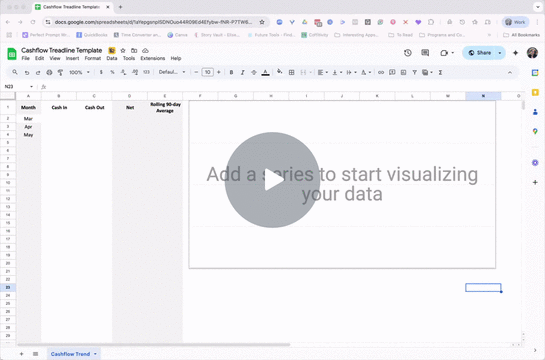Viewport: 545px width, 360px height.
Task: Click the redo arrow in the toolbar
Action: [x=38, y=72]
